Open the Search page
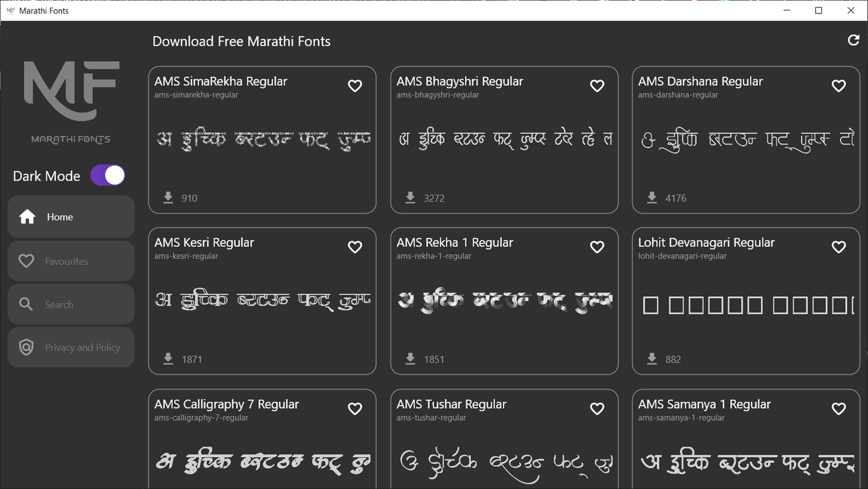This screenshot has height=489, width=868. coord(70,304)
